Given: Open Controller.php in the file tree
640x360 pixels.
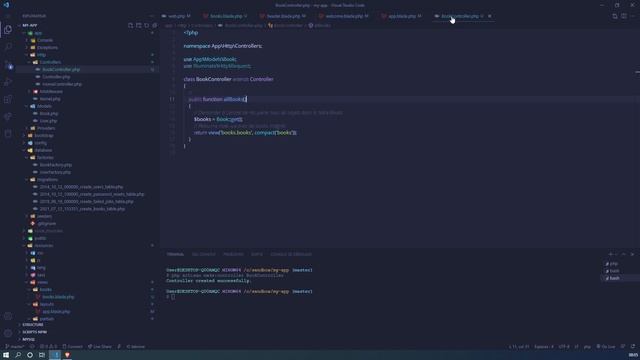Looking at the screenshot, I should click(x=56, y=77).
